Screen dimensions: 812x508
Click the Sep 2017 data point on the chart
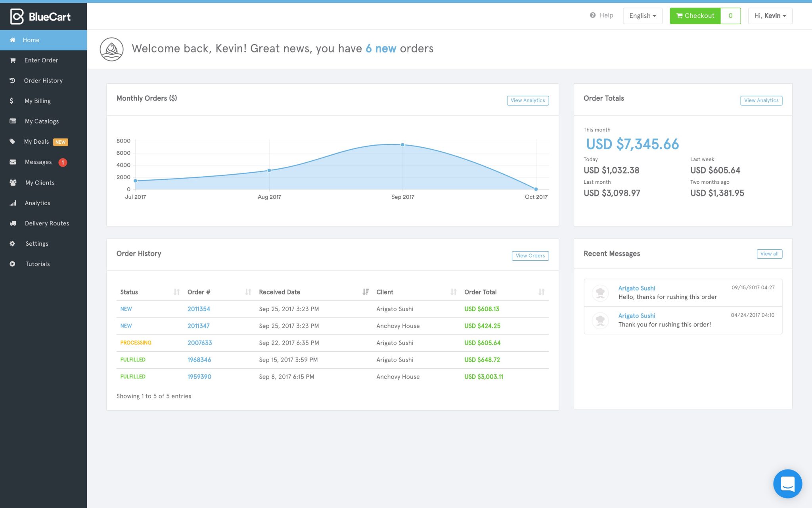click(403, 144)
